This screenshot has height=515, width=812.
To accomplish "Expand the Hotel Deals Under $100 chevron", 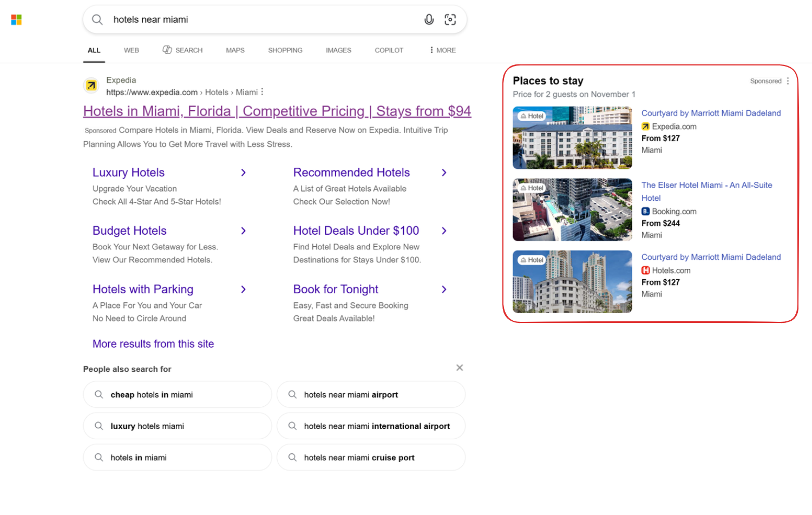I will [444, 231].
